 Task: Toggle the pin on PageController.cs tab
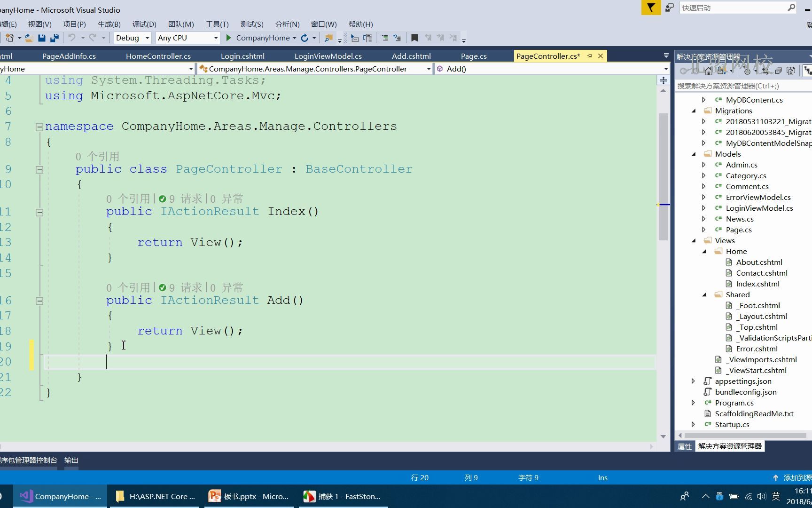(590, 56)
